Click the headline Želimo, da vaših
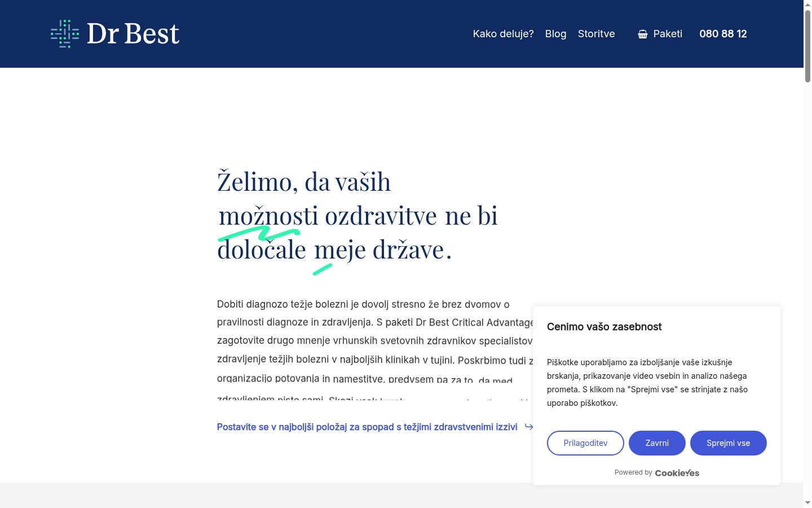 [304, 182]
